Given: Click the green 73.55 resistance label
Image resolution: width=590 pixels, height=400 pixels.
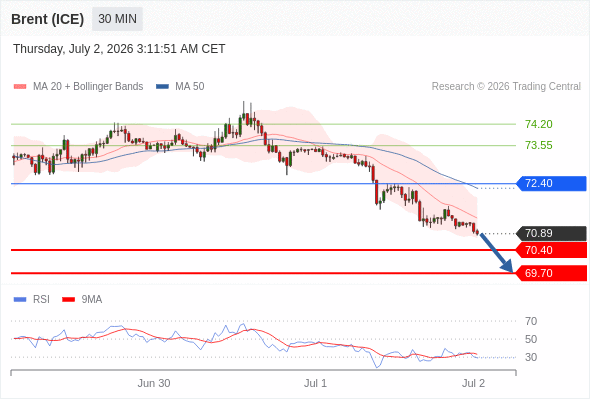Looking at the screenshot, I should pyautogui.click(x=538, y=145).
